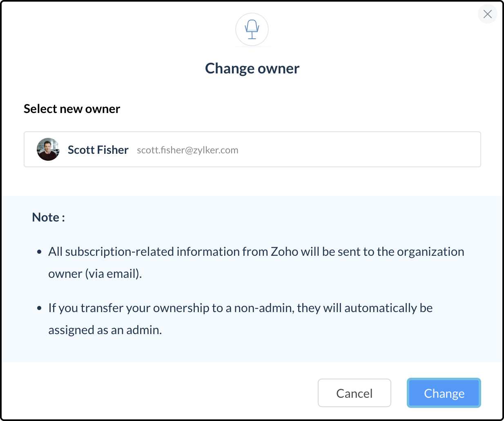Click the word Zoho in the note
This screenshot has width=504, height=421.
click(x=284, y=252)
